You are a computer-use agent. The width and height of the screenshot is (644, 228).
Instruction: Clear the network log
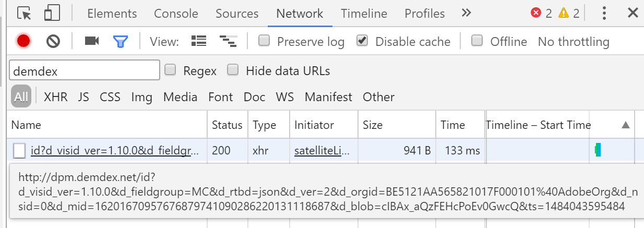53,41
